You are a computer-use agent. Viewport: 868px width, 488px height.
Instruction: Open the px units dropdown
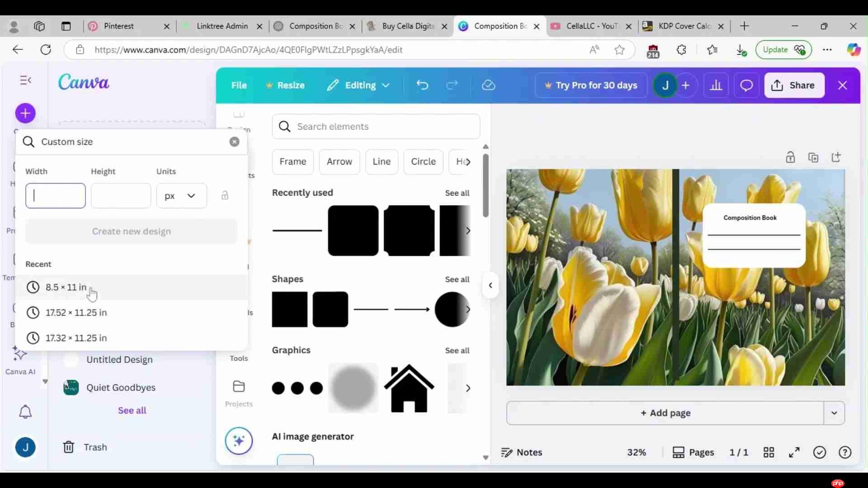pyautogui.click(x=181, y=196)
